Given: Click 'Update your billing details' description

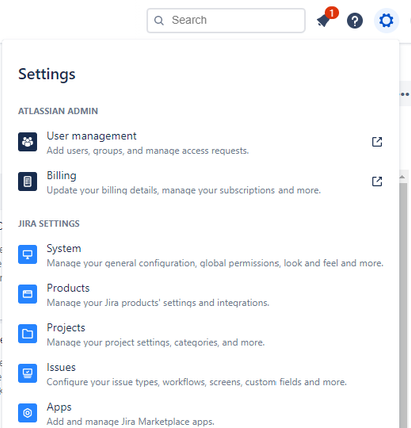Looking at the screenshot, I should coord(183,190).
